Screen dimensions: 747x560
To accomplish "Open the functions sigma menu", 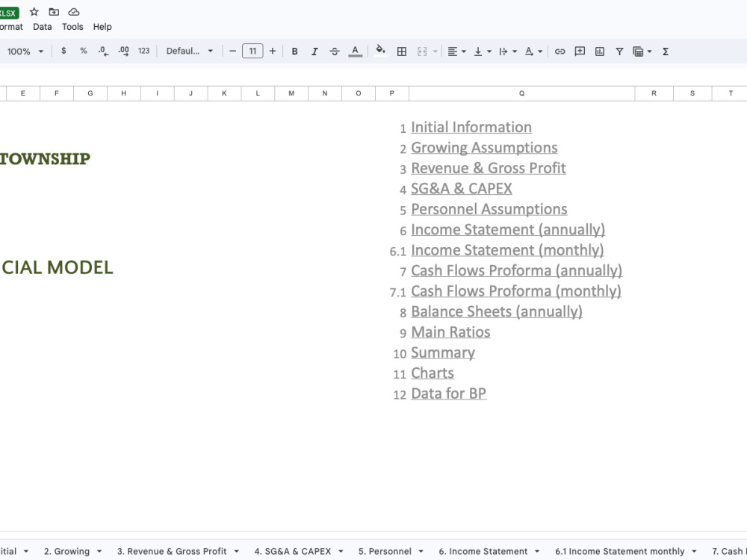I will pos(666,52).
